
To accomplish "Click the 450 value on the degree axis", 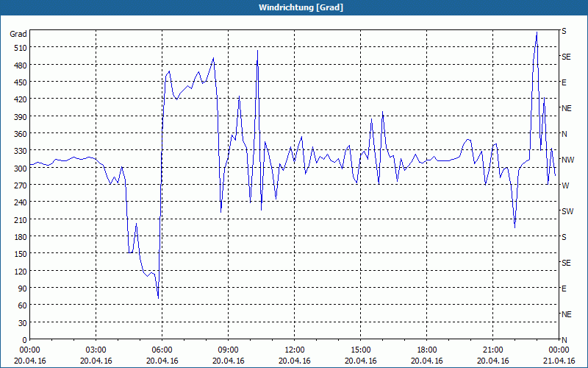I will click(x=21, y=82).
